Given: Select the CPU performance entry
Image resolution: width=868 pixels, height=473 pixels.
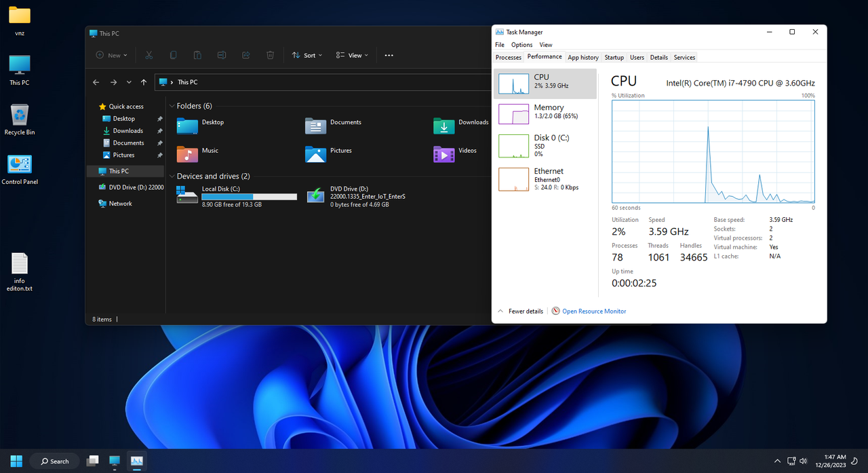Looking at the screenshot, I should coord(546,83).
